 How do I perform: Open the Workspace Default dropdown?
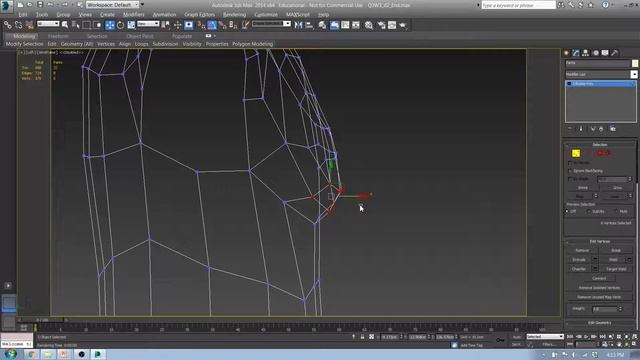pos(113,4)
